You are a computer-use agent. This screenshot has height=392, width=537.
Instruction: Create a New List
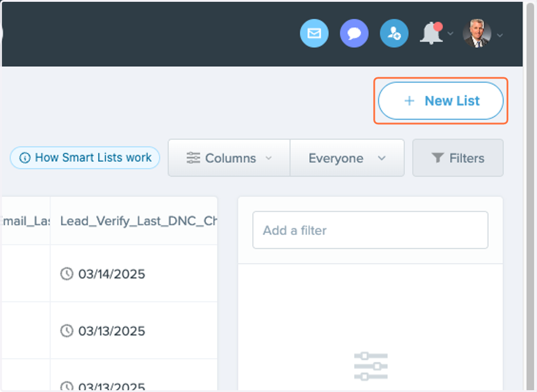click(441, 101)
